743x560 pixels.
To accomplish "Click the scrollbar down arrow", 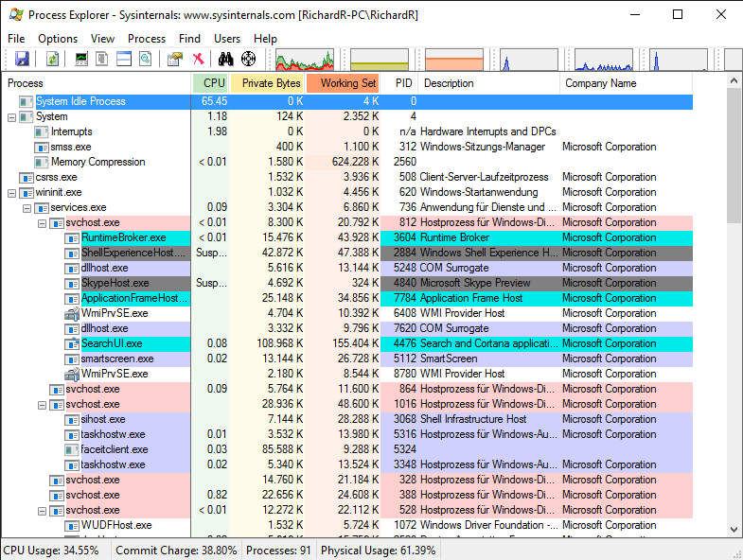I will coord(734,530).
